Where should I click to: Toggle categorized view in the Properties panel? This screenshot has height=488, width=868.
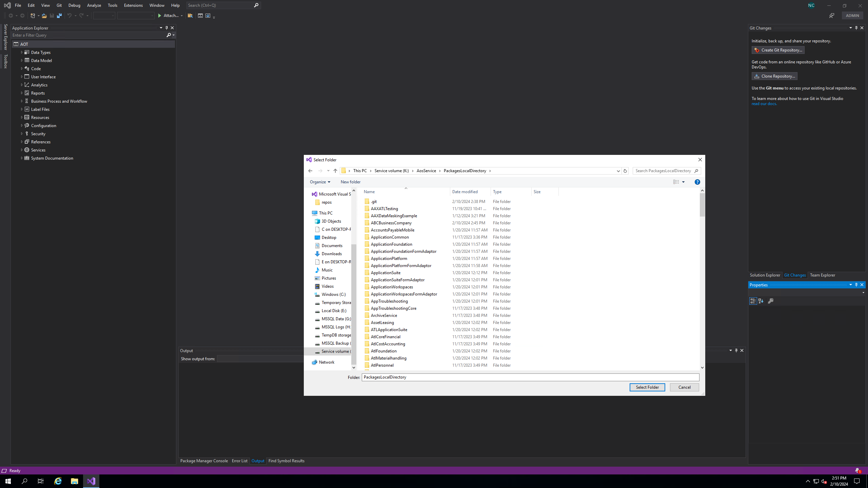pyautogui.click(x=753, y=301)
